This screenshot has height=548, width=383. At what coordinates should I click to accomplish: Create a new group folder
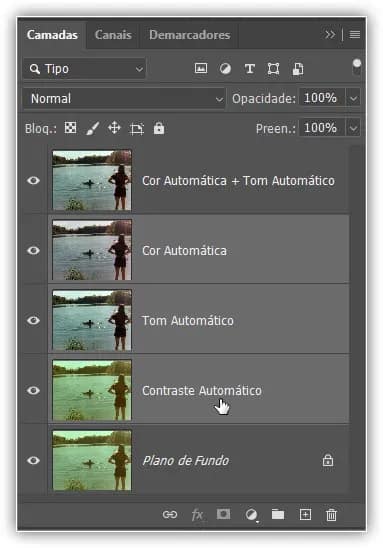coord(278,514)
